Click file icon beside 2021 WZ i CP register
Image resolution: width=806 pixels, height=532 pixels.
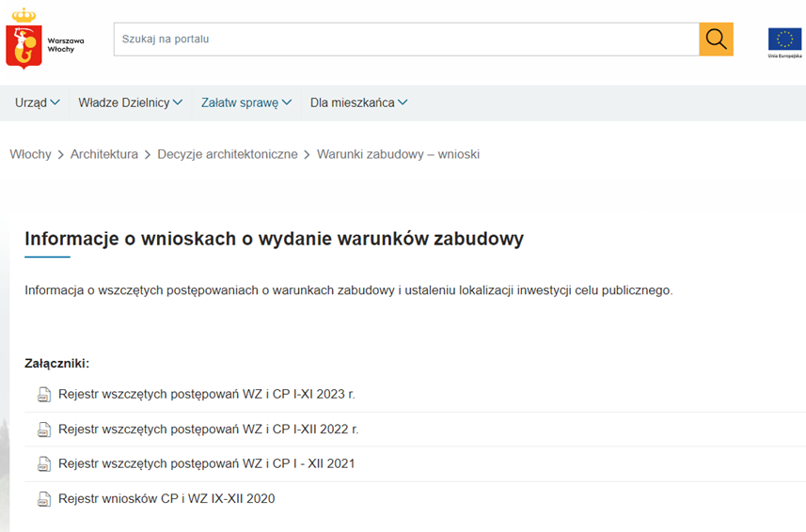click(43, 464)
